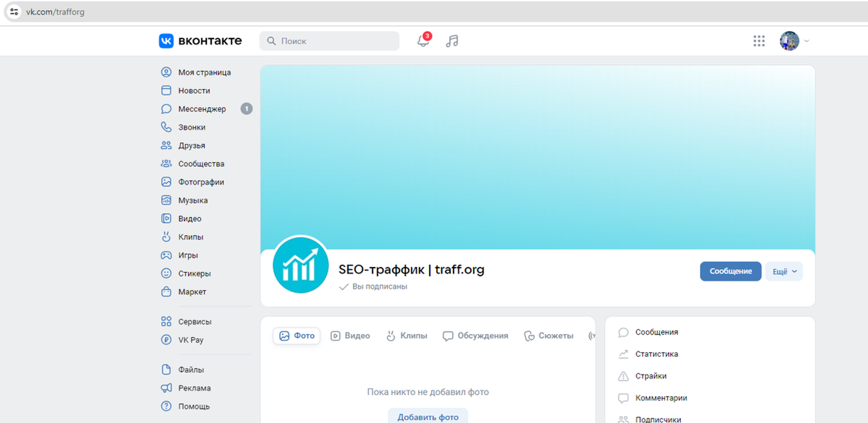Click the Мессенджер unread counter badge
Screen dimensions: 868x423
(x=246, y=109)
